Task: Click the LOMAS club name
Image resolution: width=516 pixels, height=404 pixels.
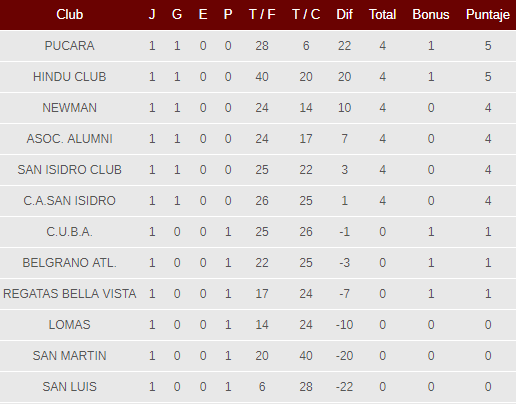Action: 69,325
